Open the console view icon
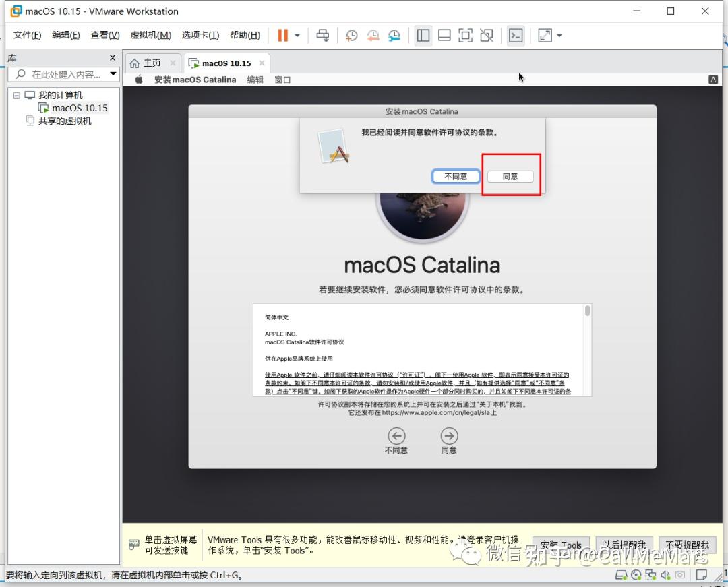This screenshot has width=728, height=587. pyautogui.click(x=516, y=35)
